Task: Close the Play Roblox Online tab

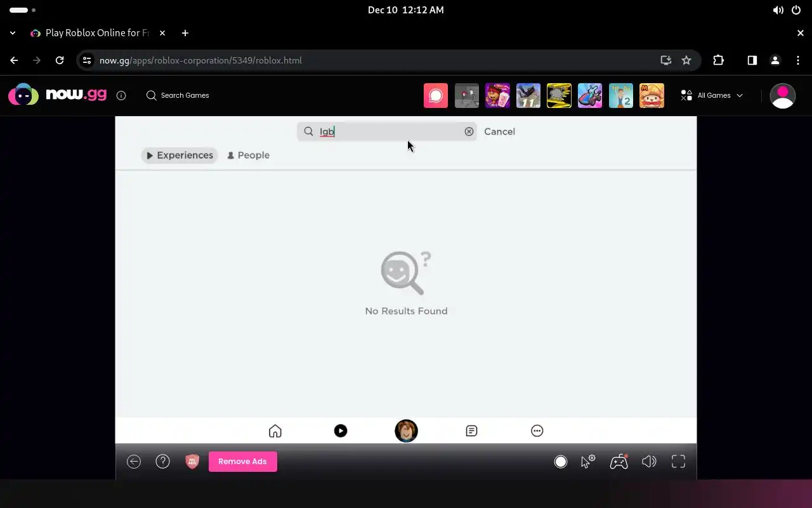Action: click(162, 33)
